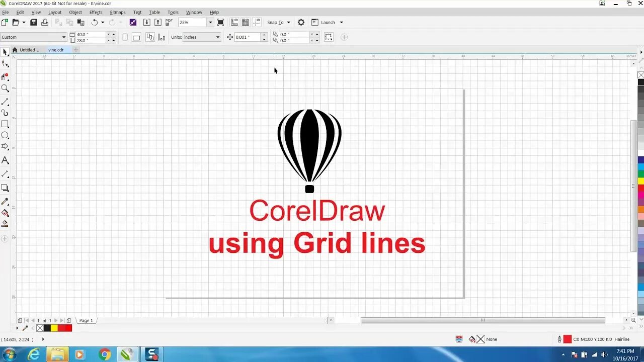Select the Rectangle tool
This screenshot has width=644, height=362.
[x=5, y=124]
